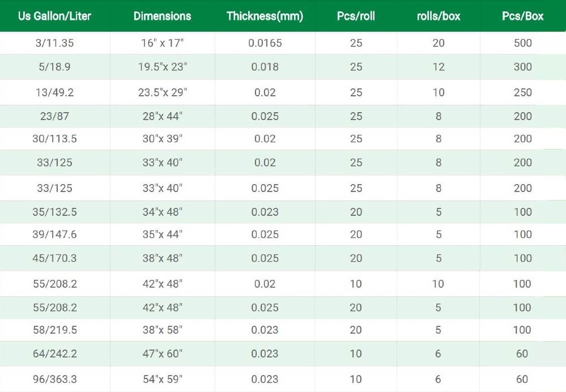The image size is (566, 392).
Task: Click the 35"x 44" dimensions cell
Action: pos(163,235)
